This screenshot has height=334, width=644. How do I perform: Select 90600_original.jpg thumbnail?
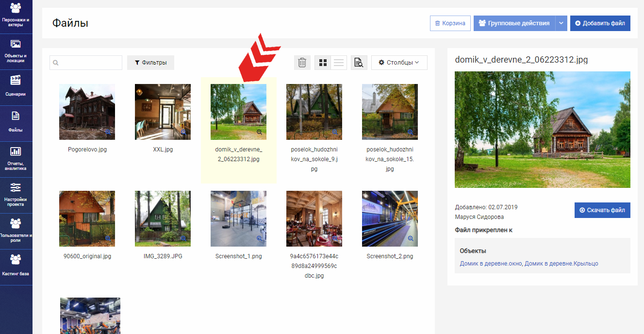(x=87, y=218)
